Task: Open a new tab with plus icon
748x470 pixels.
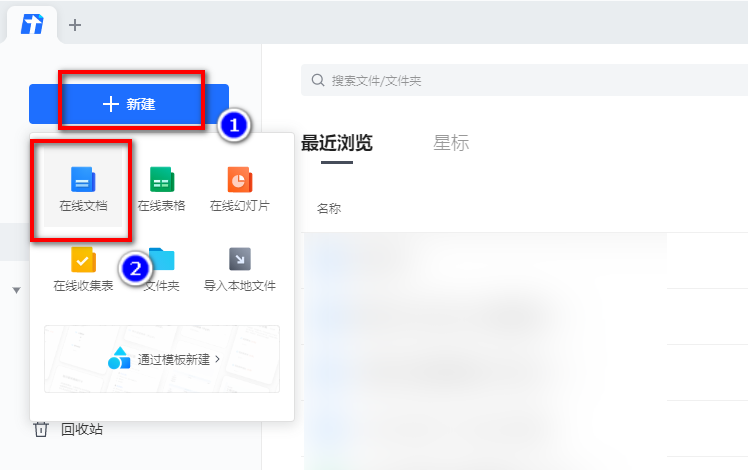Action: coord(75,25)
